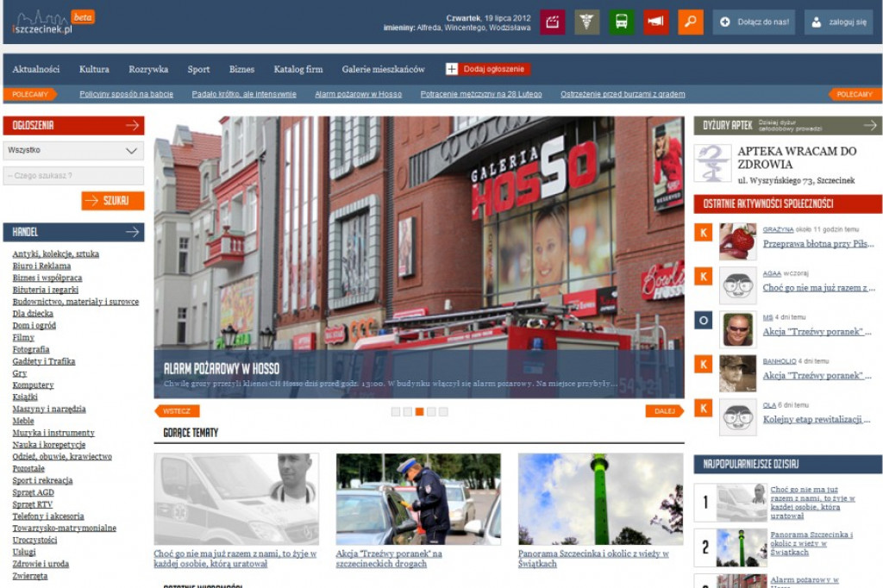883x588 pixels.
Task: Open the Wszystko category dropdown
Action: pos(73,150)
